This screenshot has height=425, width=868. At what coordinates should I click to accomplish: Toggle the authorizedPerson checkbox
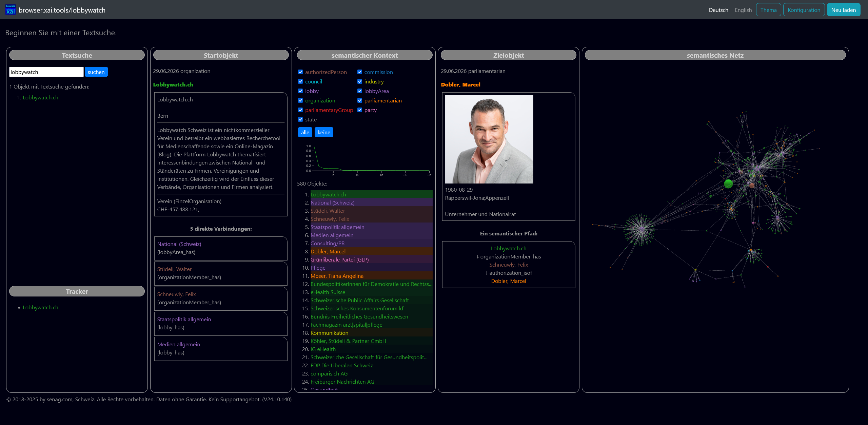click(x=300, y=72)
